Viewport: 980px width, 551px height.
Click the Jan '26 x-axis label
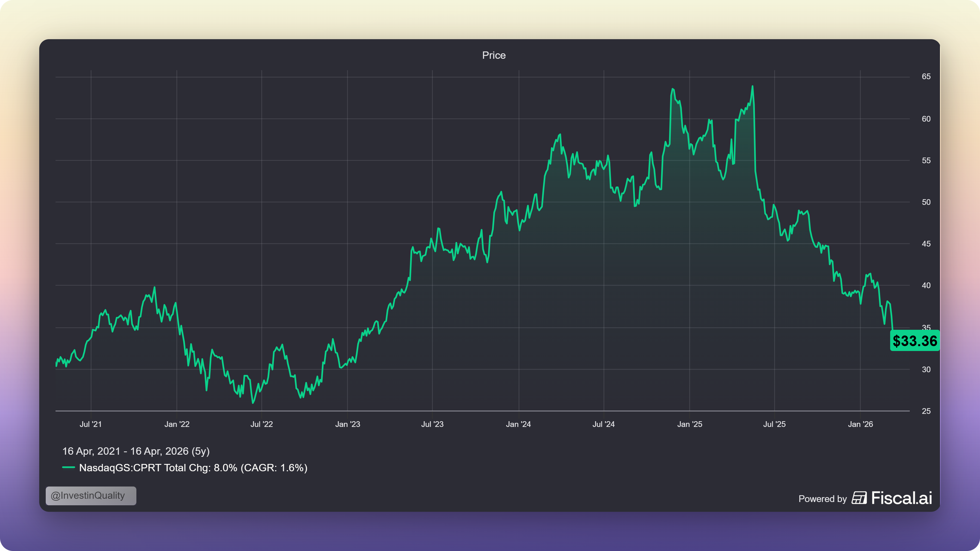click(860, 424)
